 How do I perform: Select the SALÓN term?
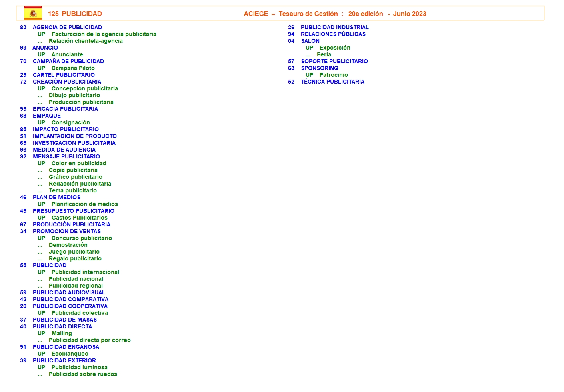[x=310, y=41]
